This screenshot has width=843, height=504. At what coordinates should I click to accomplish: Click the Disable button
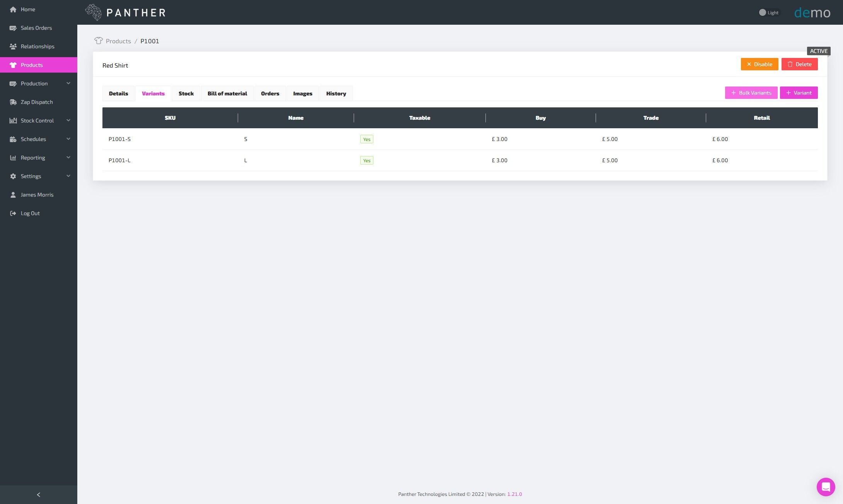click(759, 64)
